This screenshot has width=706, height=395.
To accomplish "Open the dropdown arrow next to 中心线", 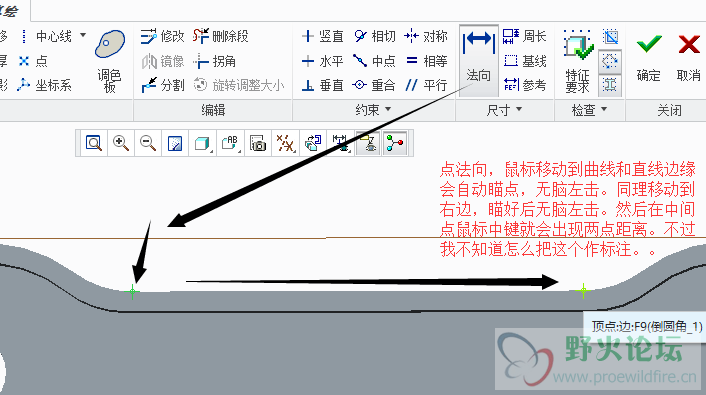I will pos(83,35).
